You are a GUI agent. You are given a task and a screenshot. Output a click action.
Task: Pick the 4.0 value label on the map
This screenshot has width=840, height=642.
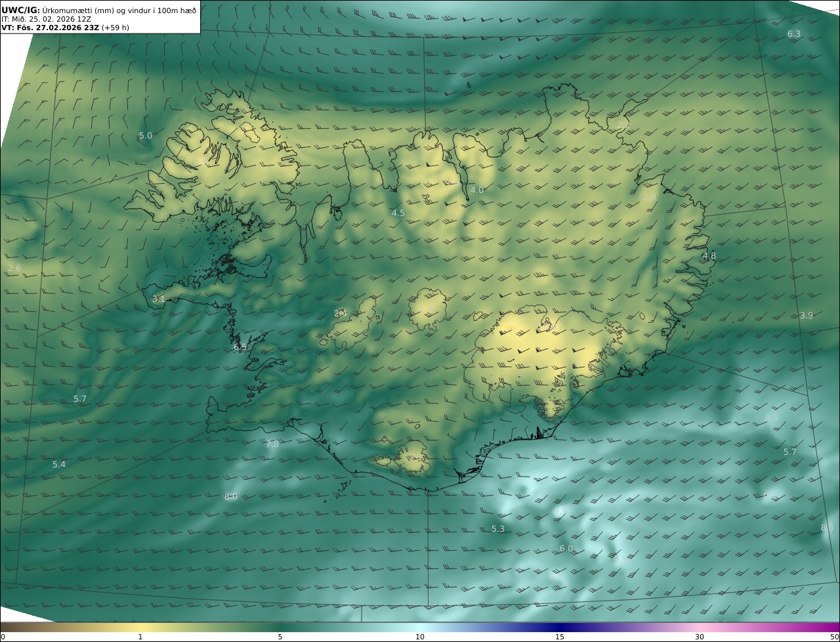coord(477,190)
